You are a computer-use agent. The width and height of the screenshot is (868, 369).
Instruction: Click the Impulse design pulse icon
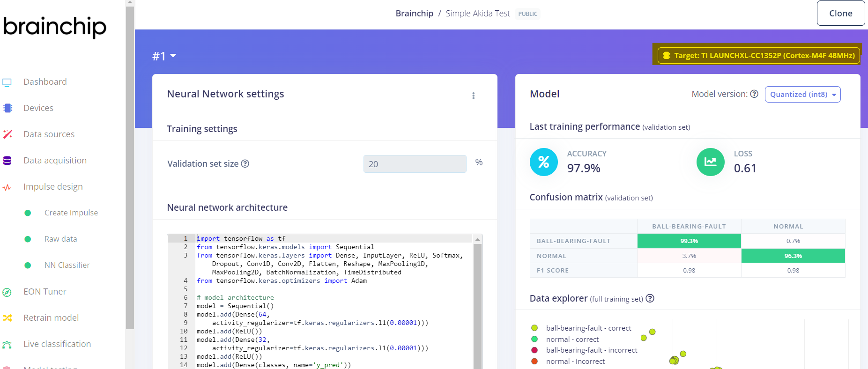click(7, 187)
